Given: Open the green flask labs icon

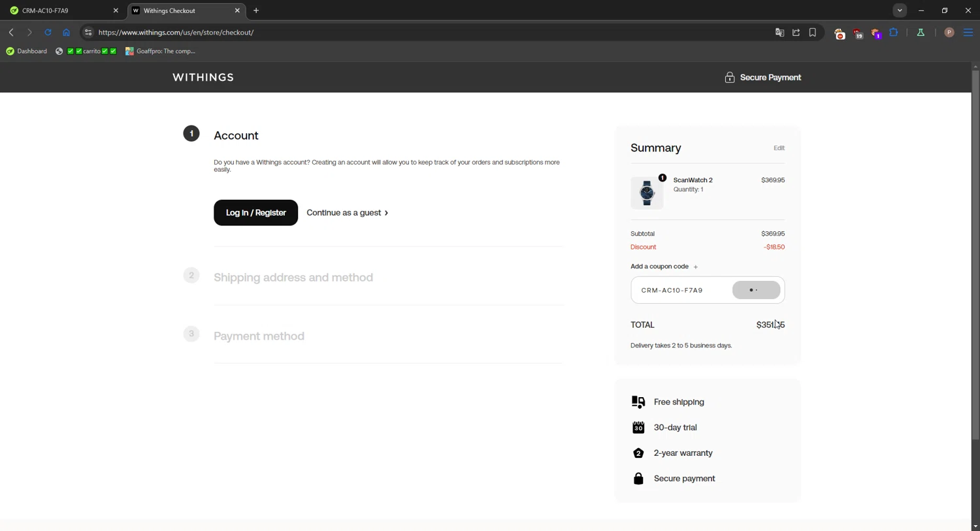Looking at the screenshot, I should pyautogui.click(x=921, y=33).
